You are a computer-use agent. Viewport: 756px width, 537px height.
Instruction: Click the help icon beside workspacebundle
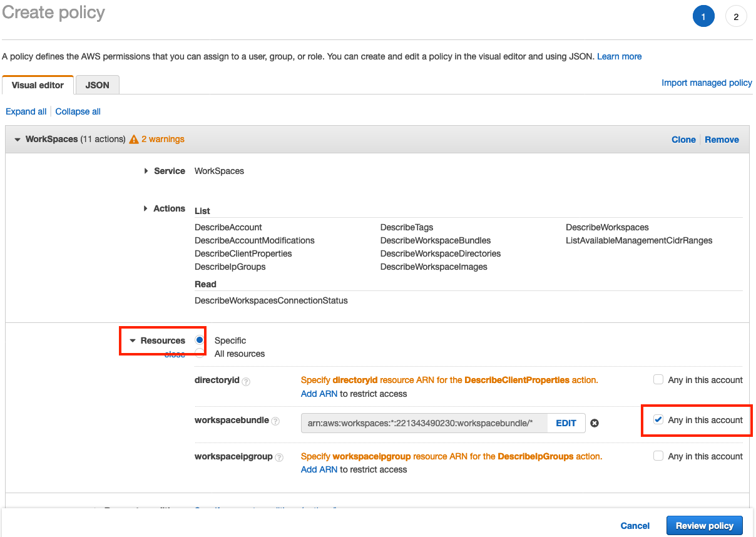(275, 422)
